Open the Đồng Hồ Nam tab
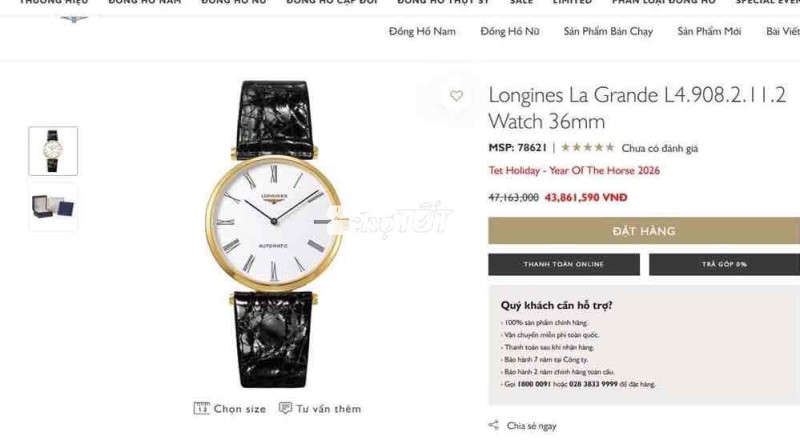Viewport: 800px width, 440px height. (x=422, y=32)
